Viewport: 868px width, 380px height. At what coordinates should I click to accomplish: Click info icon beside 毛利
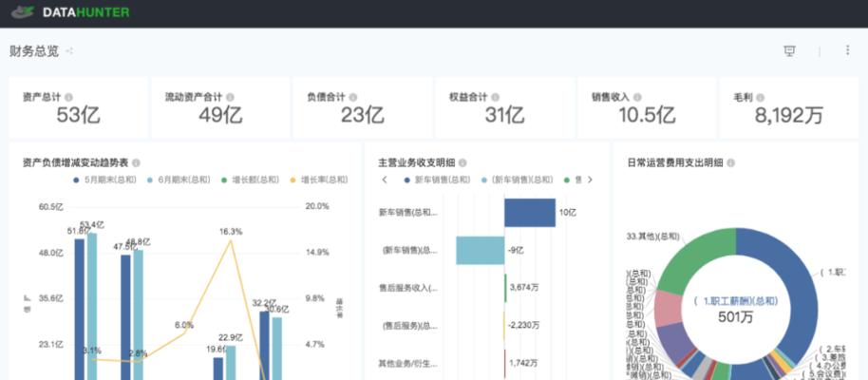click(760, 97)
